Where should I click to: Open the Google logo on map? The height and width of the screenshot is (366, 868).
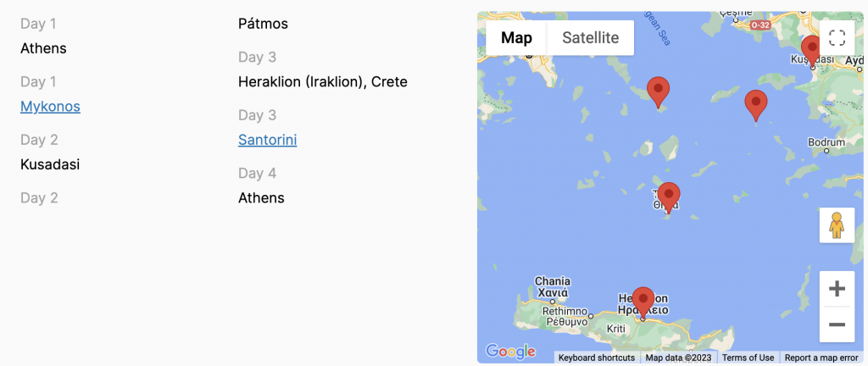pos(510,351)
